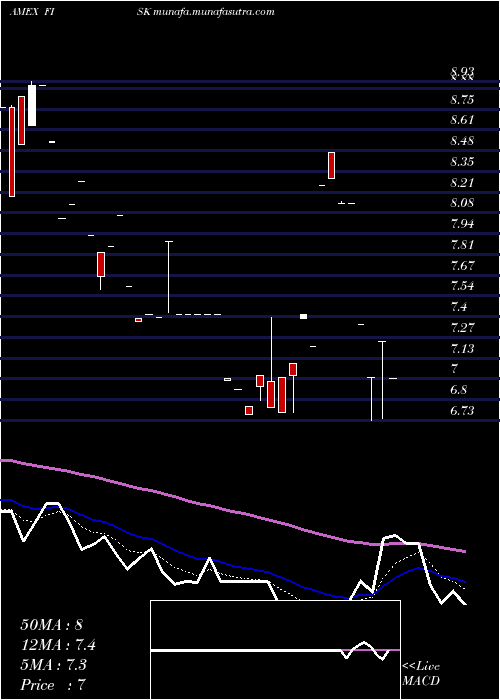This screenshot has width=500, height=700.
Task: Click the 12MA : 7.4 readout
Action: pyautogui.click(x=58, y=645)
